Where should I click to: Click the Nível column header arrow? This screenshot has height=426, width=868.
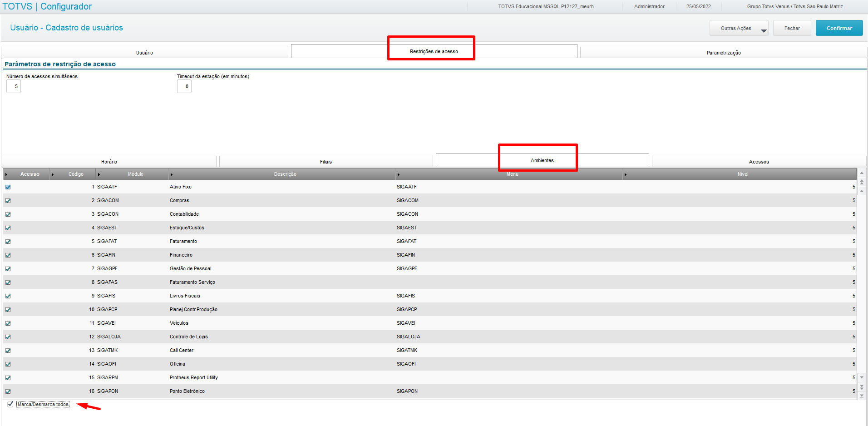pos(626,174)
